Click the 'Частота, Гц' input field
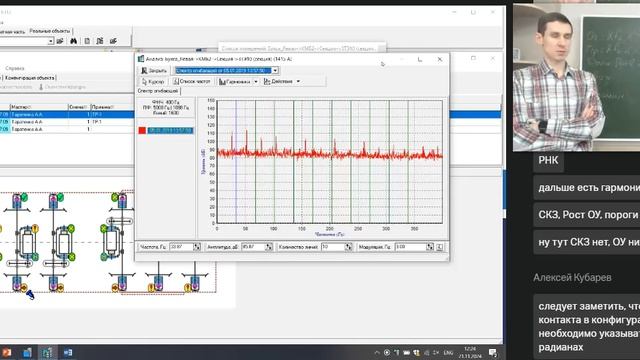 181,247
